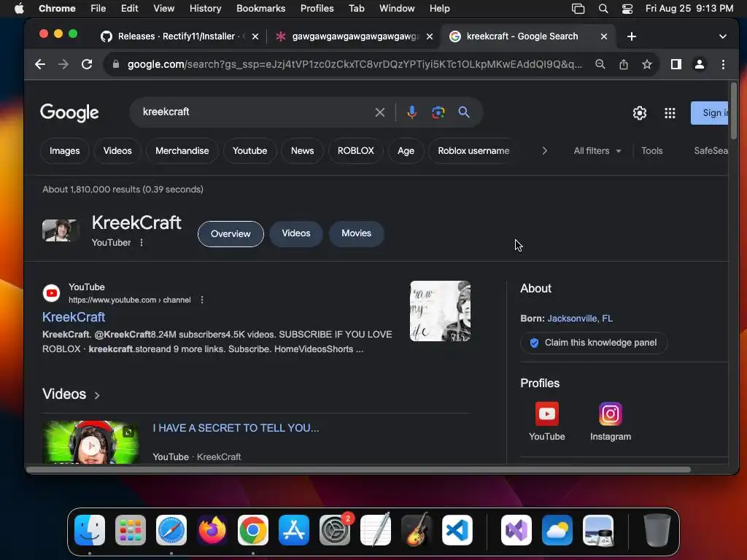747x560 pixels.
Task: Click the KreekCraft result image thumbnail
Action: pyautogui.click(x=440, y=311)
